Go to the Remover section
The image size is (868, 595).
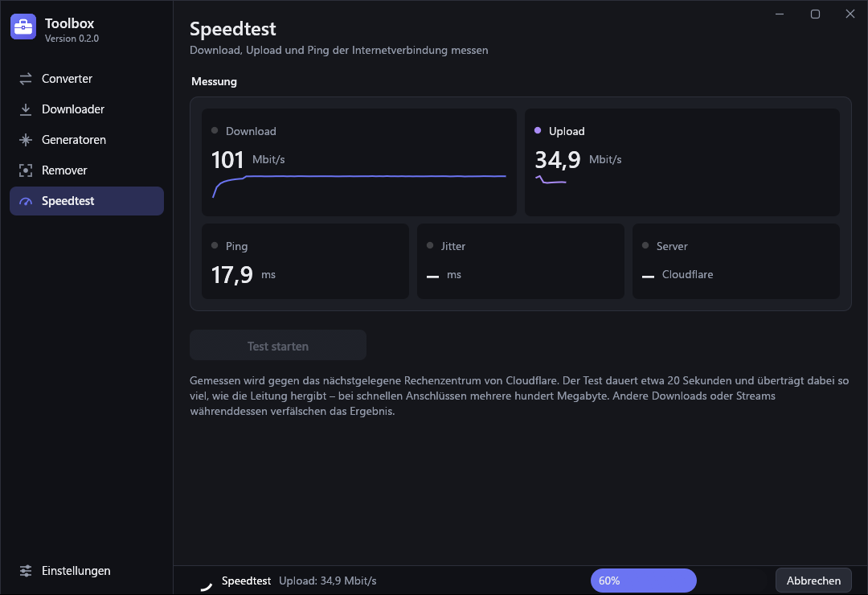87,170
